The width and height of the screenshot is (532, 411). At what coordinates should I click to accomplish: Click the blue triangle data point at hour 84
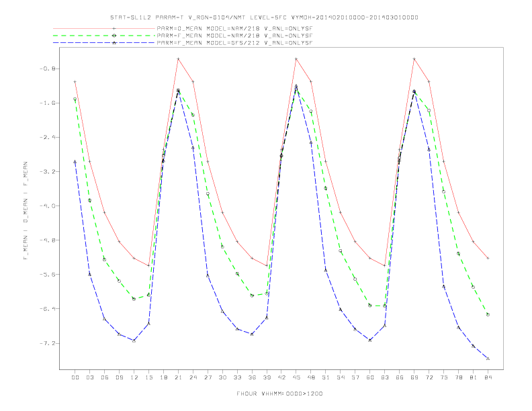click(x=488, y=359)
